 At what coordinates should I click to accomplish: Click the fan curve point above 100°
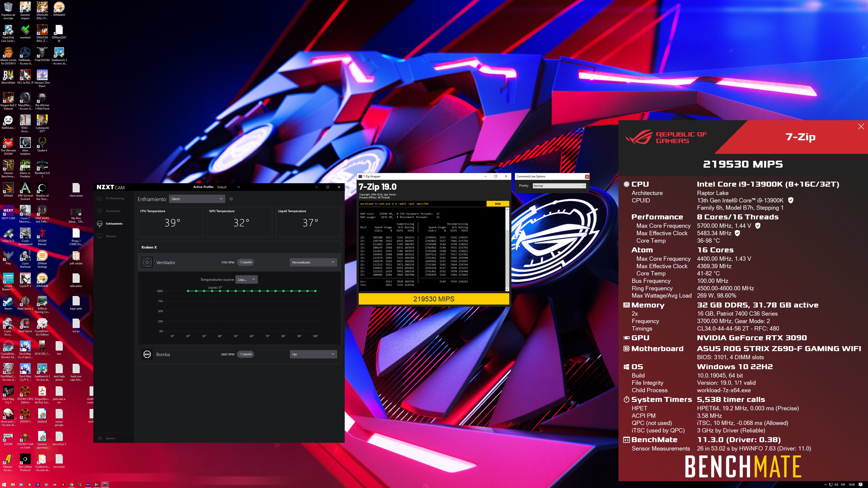315,291
